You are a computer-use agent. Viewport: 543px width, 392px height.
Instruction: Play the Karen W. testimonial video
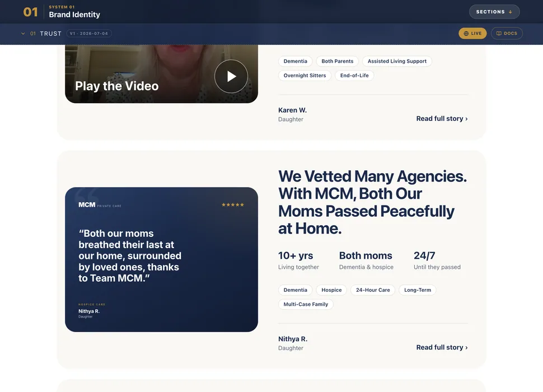coord(231,76)
